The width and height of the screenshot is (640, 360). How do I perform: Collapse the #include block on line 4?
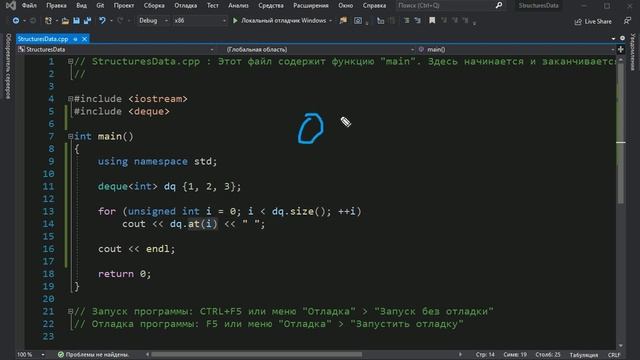pyautogui.click(x=70, y=99)
